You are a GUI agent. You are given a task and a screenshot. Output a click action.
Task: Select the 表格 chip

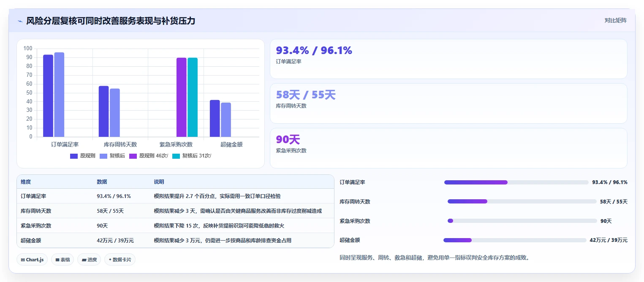[x=62, y=260]
